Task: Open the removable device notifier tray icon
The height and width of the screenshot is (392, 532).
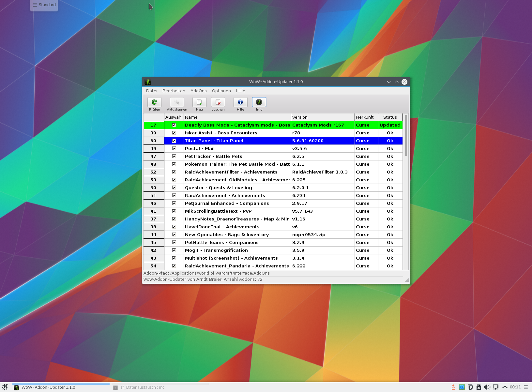Action: (x=479, y=387)
